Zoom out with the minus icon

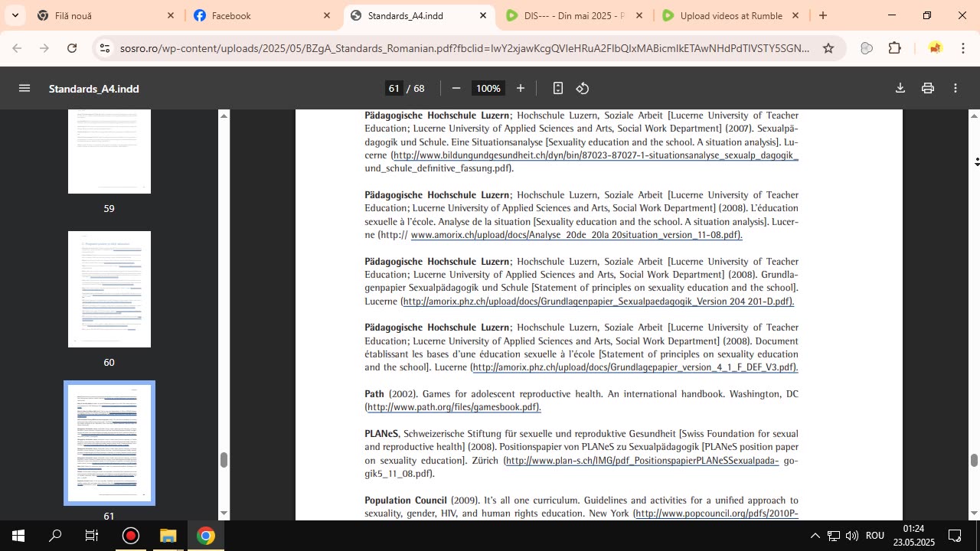[x=456, y=88]
